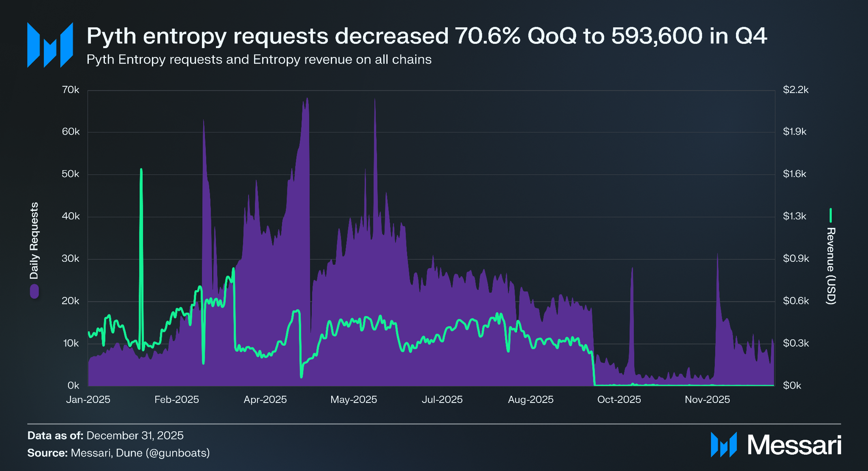Click the subtitle about Entropy revenue chains
The image size is (868, 471).
click(x=259, y=60)
